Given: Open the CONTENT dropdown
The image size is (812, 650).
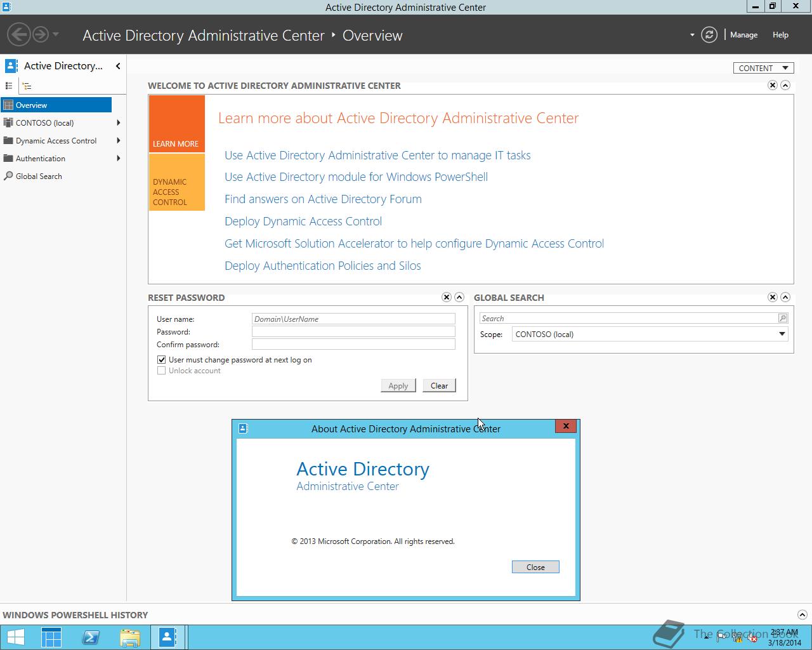Looking at the screenshot, I should click(764, 68).
